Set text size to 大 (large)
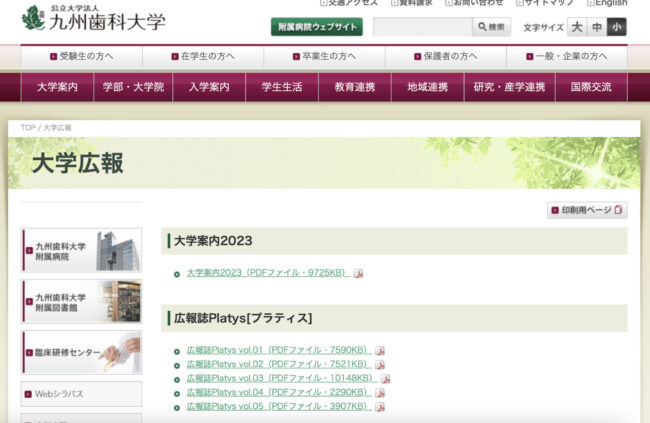The width and height of the screenshot is (650, 423). [577, 27]
